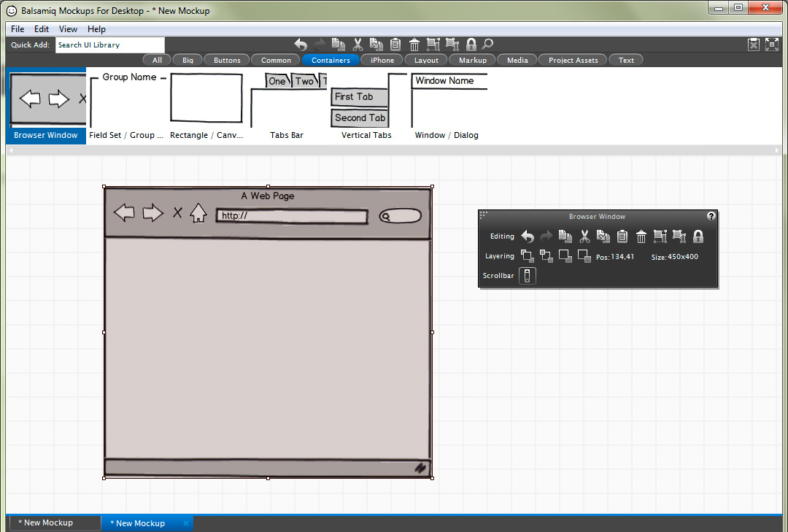The width and height of the screenshot is (788, 532).
Task: Select the Buttons category in the UI library
Action: [x=227, y=61]
